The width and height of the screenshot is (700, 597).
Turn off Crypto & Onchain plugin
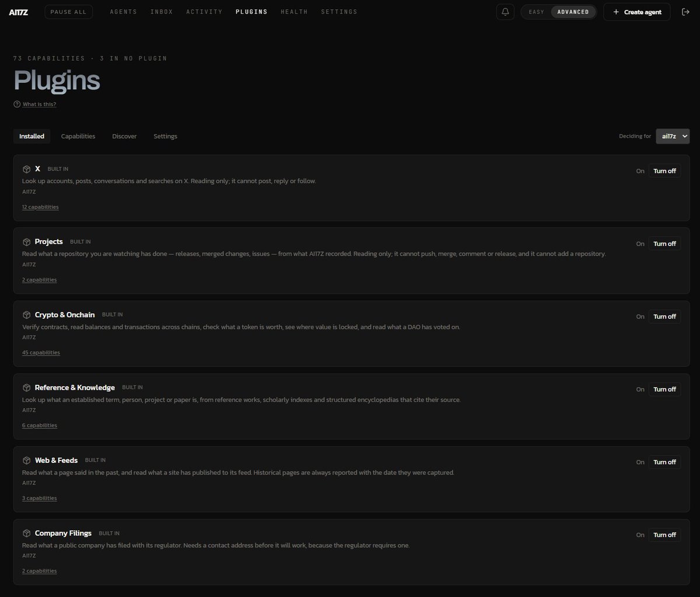[664, 317]
